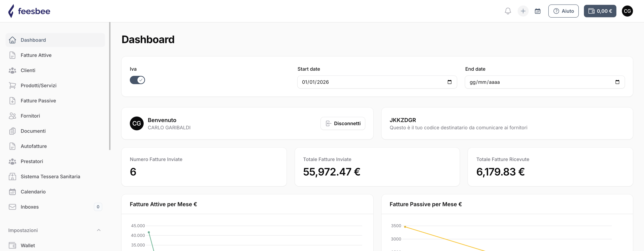Click the Disconnetti button
Screen dimensions: 644x251
[x=343, y=123]
